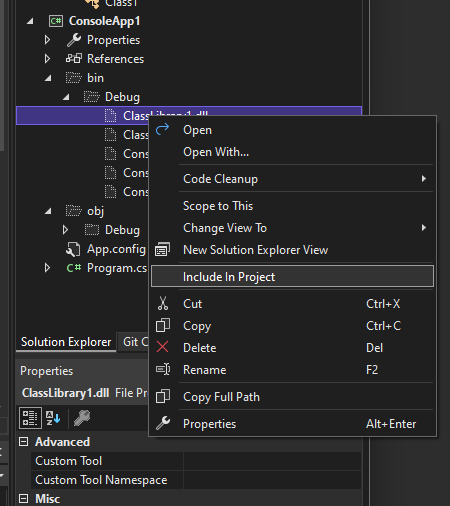The width and height of the screenshot is (450, 506).
Task: Collapse the Misc property category
Action: 23,499
